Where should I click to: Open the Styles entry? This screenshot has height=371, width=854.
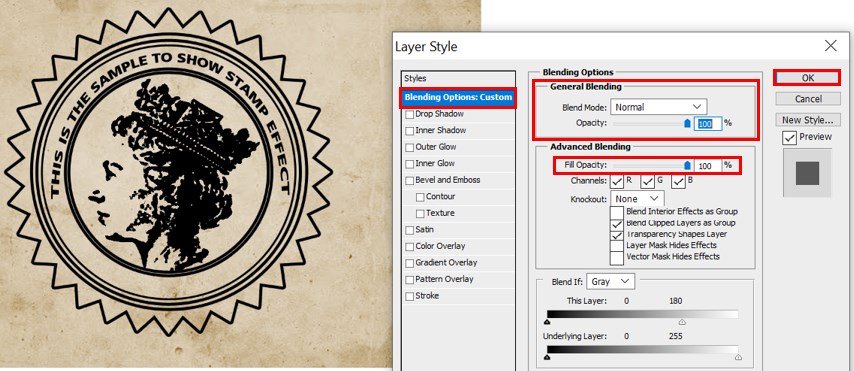coord(458,78)
